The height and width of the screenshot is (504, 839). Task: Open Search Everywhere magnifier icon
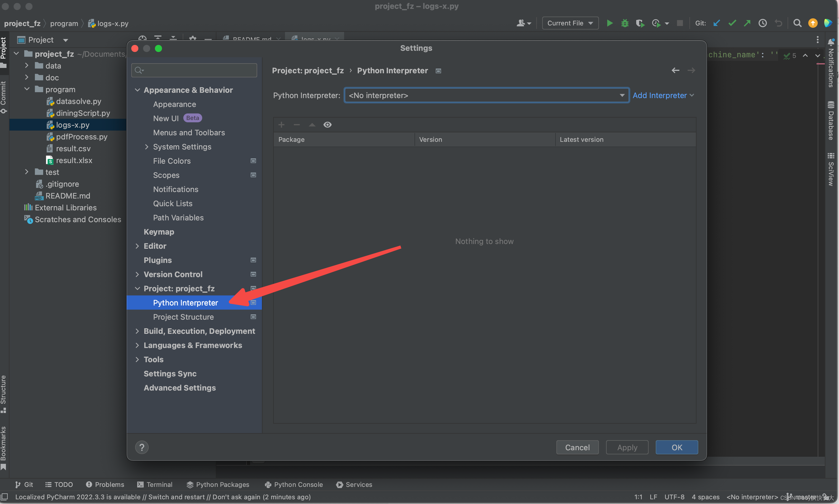click(797, 23)
